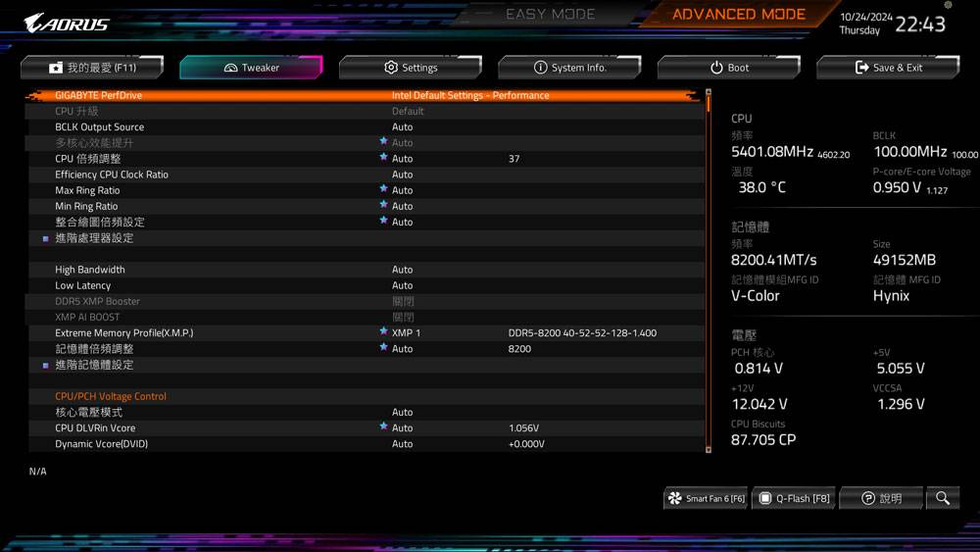Open the search magnifier icon
The height and width of the screenshot is (552, 980).
943,498
